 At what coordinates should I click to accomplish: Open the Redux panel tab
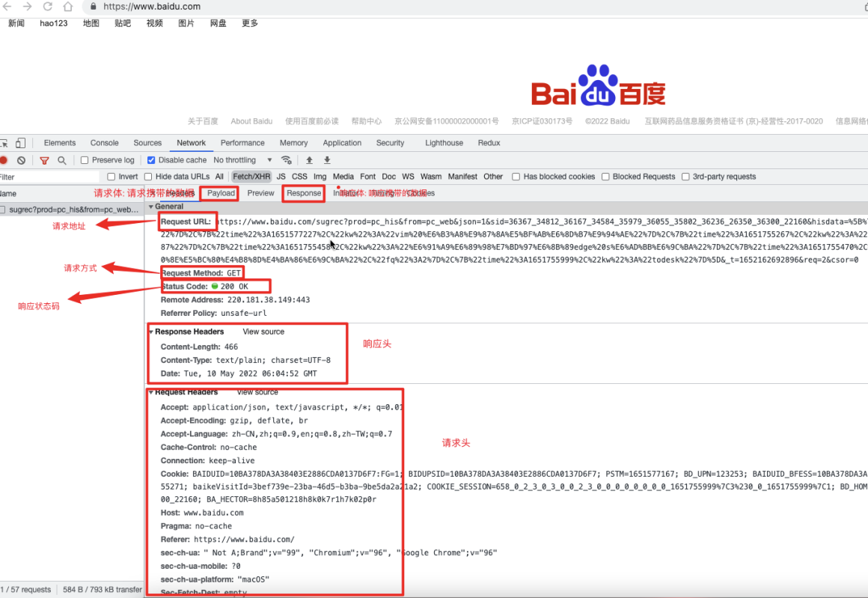489,143
